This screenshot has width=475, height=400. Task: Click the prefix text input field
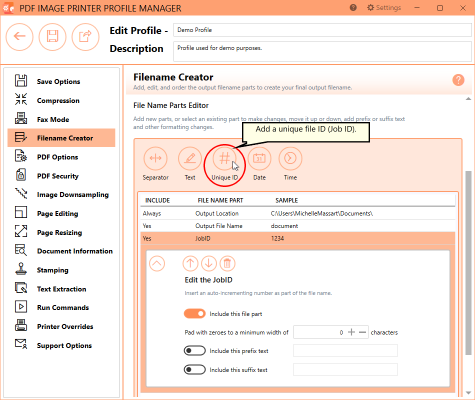[345, 351]
